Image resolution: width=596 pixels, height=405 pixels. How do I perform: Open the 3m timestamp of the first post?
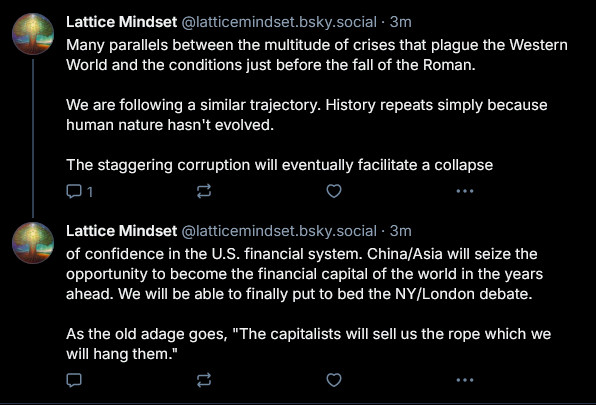click(401, 22)
